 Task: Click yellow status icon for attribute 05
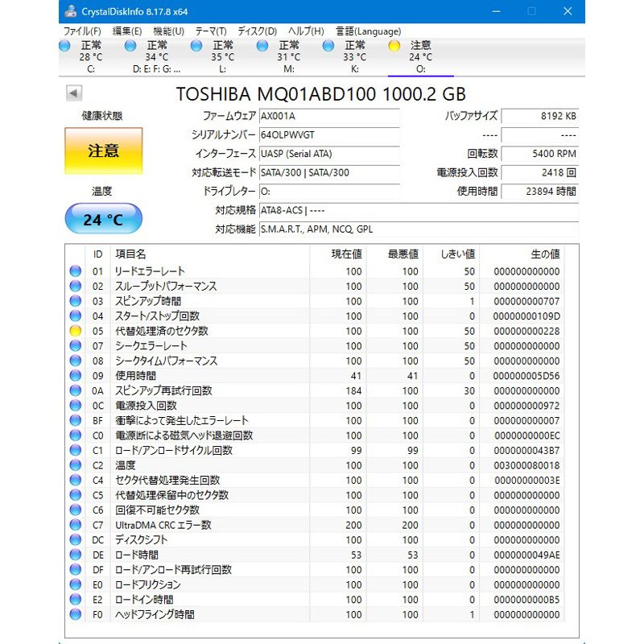click(76, 331)
